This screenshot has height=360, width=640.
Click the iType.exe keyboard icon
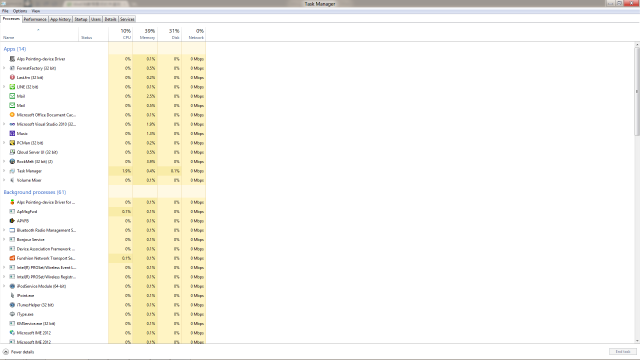click(x=12, y=314)
